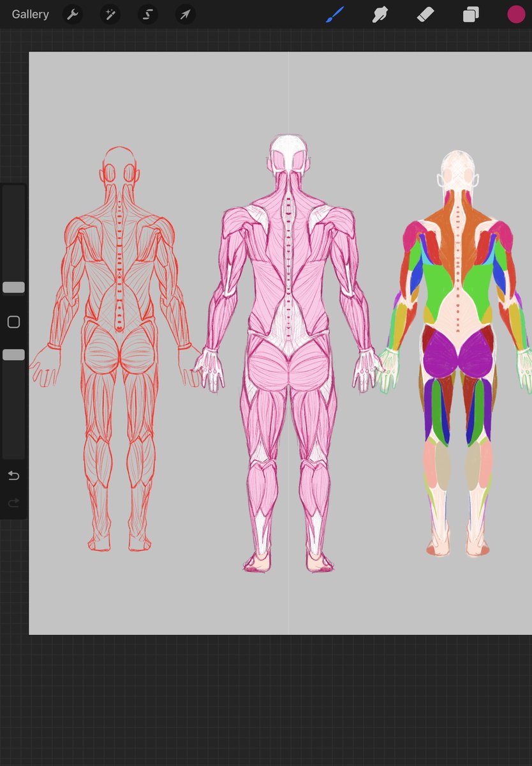The image size is (532, 766).
Task: Select the Smudge tool
Action: [x=380, y=14]
